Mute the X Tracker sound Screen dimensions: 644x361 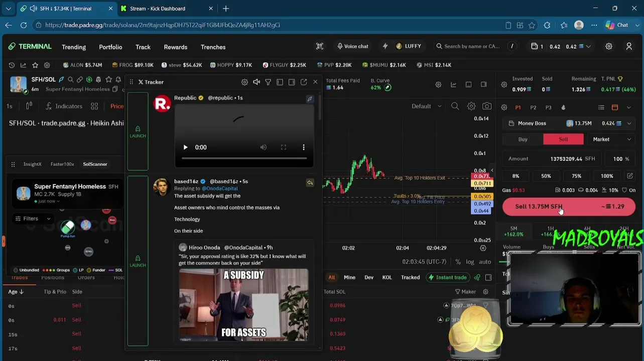click(x=256, y=82)
